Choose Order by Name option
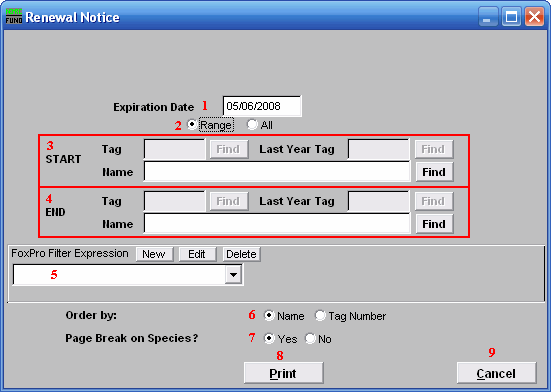The height and width of the screenshot is (392, 551). click(269, 316)
